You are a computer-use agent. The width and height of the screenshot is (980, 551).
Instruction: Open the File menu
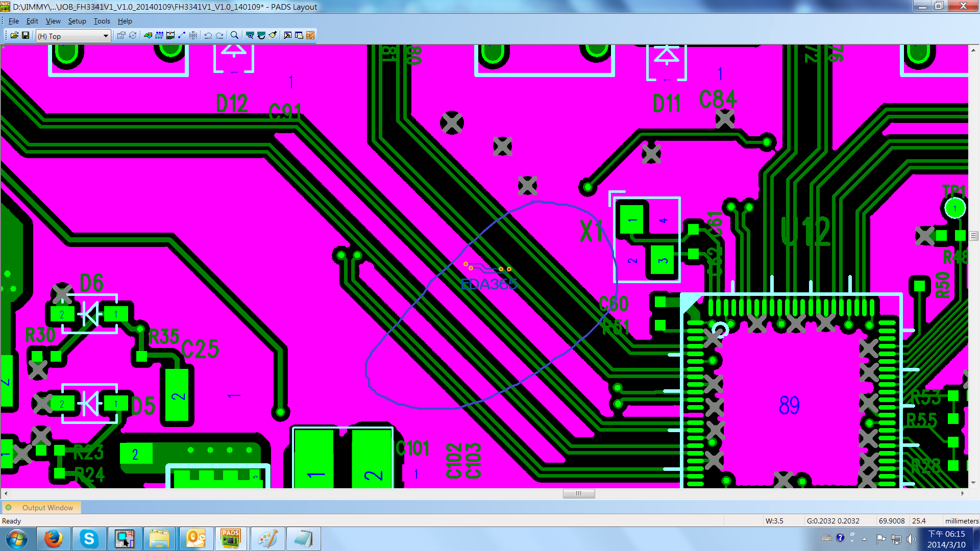pyautogui.click(x=14, y=21)
